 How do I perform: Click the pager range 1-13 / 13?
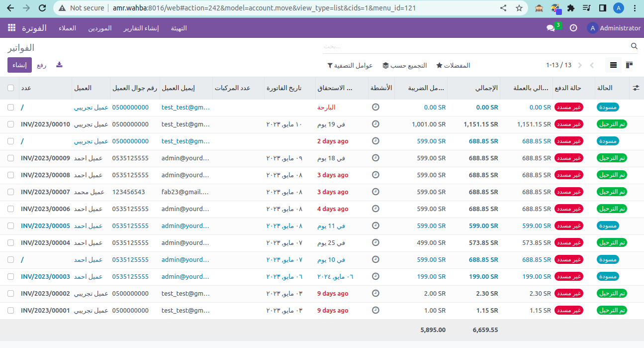pos(558,65)
